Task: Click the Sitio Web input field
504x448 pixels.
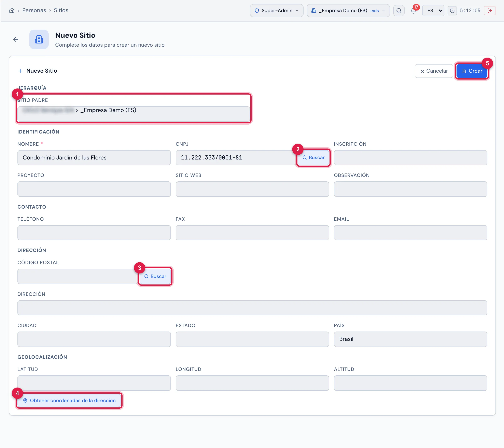Action: click(x=252, y=189)
